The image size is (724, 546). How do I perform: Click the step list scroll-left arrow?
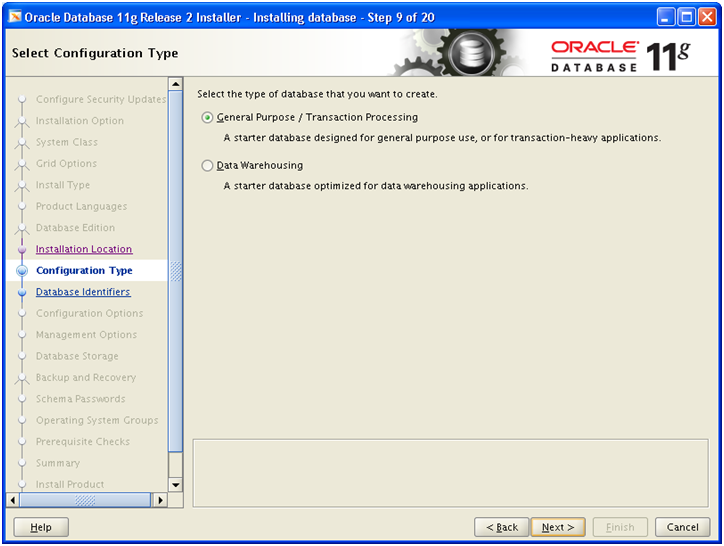click(13, 500)
